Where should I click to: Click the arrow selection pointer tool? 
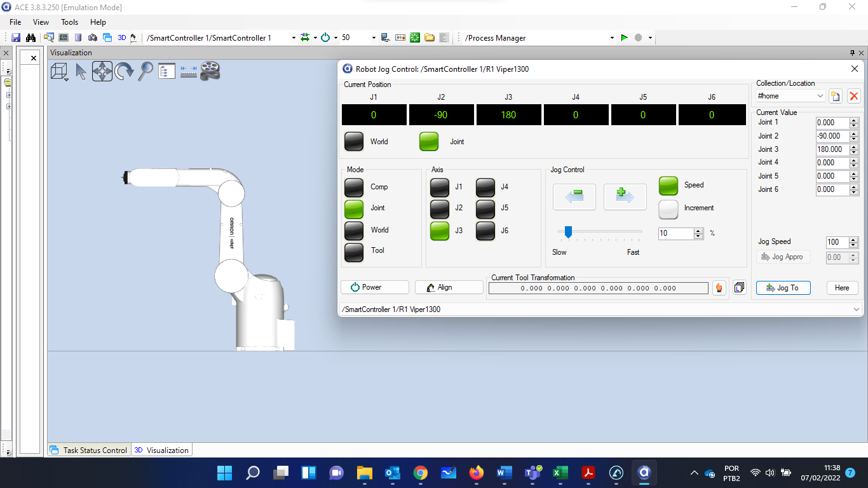81,71
